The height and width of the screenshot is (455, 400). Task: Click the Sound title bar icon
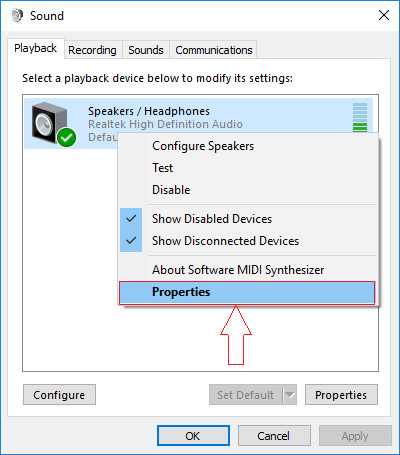pyautogui.click(x=17, y=15)
